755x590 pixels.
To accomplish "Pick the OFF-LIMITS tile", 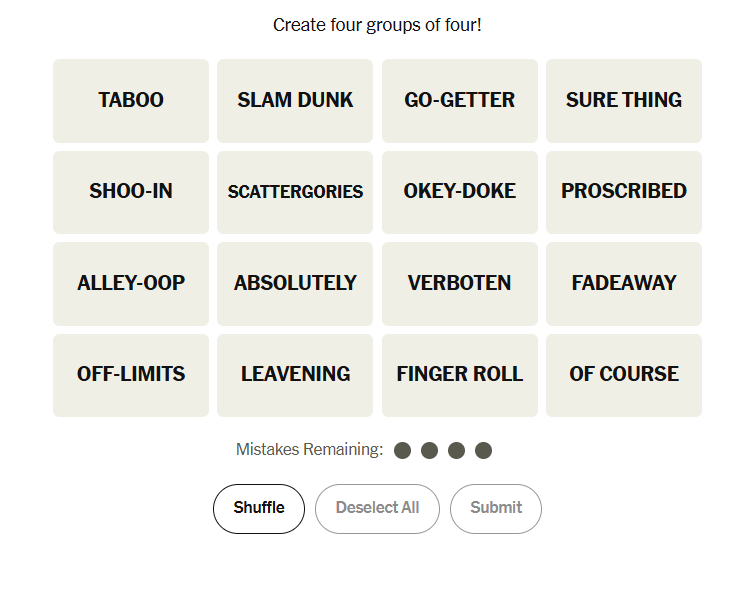I will (x=131, y=375).
